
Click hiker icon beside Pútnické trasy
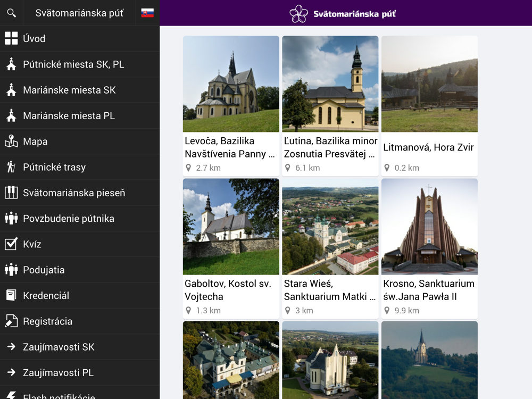pos(11,167)
